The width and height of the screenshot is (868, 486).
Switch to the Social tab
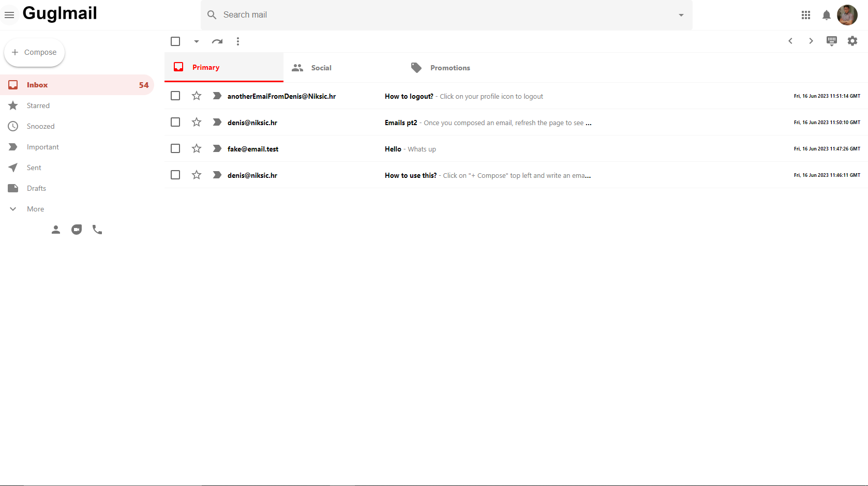click(x=321, y=68)
